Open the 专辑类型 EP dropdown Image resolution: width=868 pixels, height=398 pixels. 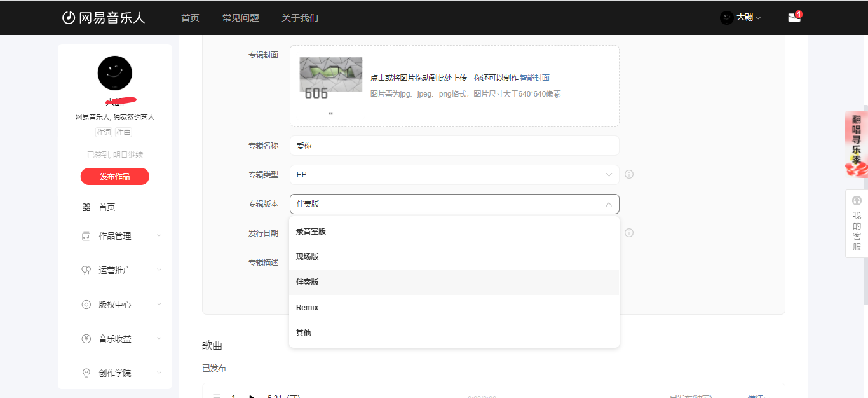(x=454, y=175)
